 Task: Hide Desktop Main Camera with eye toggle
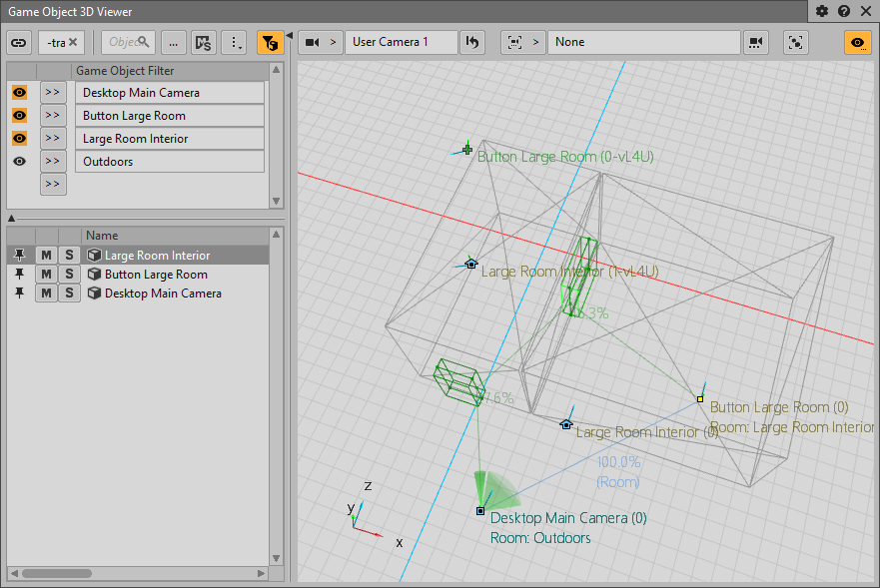pos(19,93)
